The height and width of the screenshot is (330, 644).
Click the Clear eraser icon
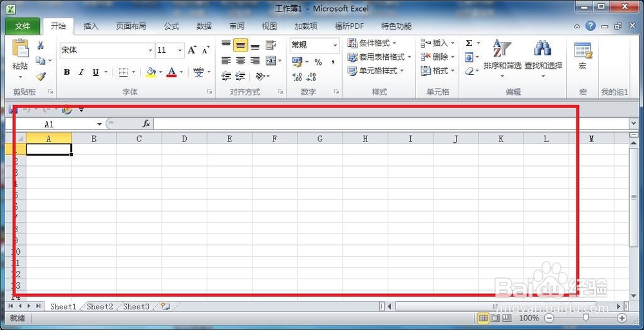469,71
